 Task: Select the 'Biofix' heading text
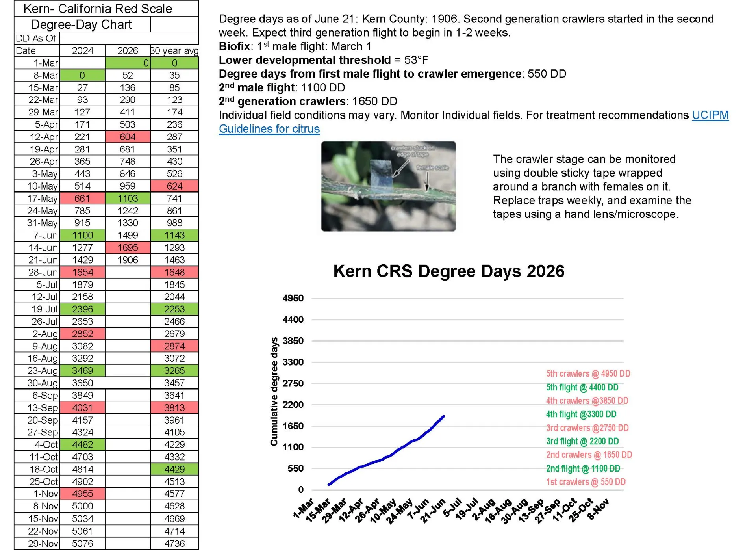(234, 46)
